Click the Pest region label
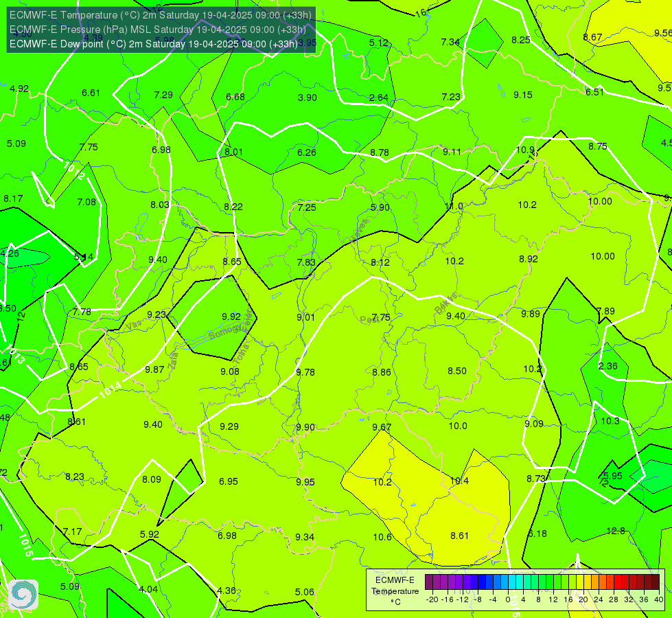This screenshot has width=672, height=618. point(369,319)
